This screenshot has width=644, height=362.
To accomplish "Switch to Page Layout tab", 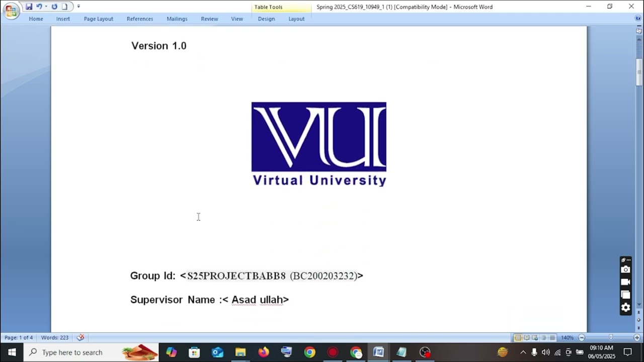I will coord(98,19).
